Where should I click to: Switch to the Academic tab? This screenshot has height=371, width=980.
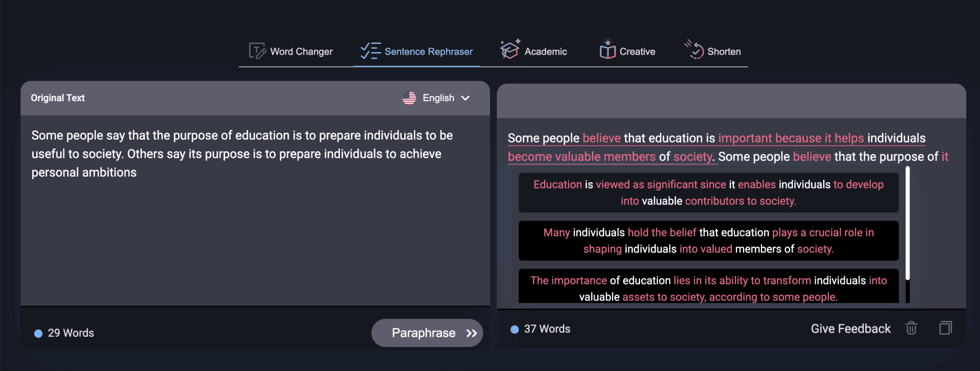coord(545,52)
